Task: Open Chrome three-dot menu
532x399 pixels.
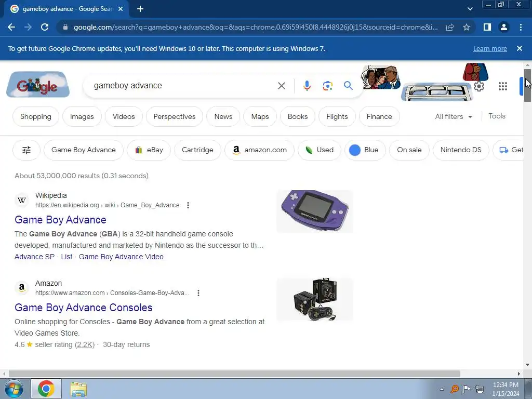Action: point(521,27)
